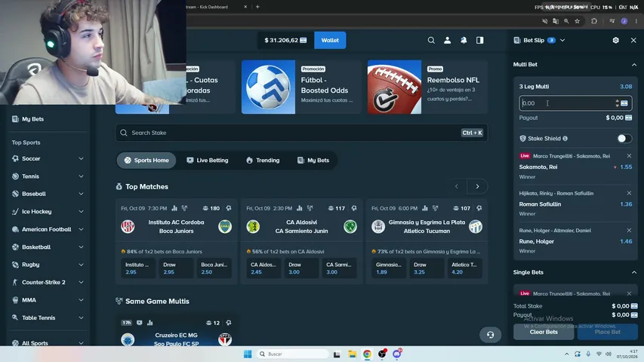This screenshot has height=362, width=644.
Task: Open Bet Slip settings gear
Action: tap(615, 40)
